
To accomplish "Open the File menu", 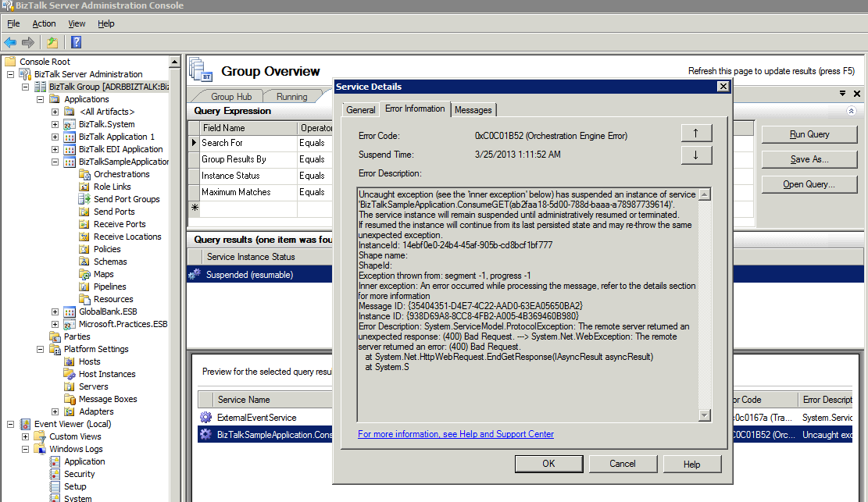I will coord(13,23).
